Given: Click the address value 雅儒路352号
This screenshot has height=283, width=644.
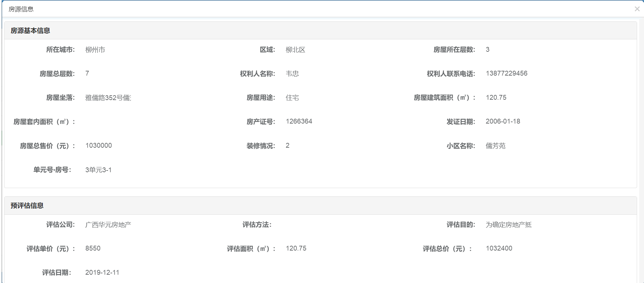Looking at the screenshot, I should point(108,98).
